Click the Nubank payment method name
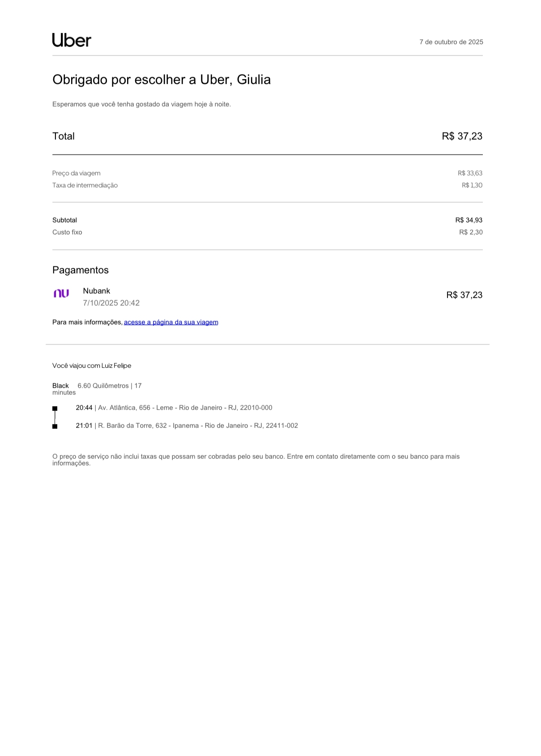 [x=97, y=291]
